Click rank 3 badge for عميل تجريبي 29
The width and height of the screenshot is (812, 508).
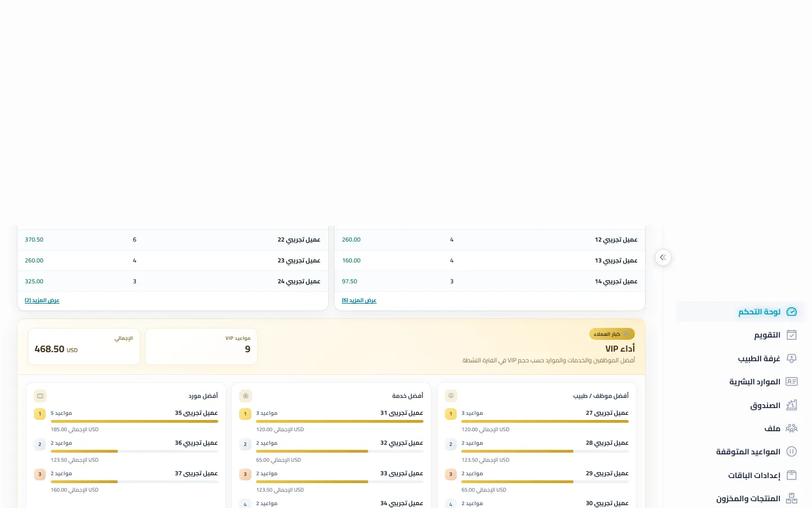(x=451, y=474)
